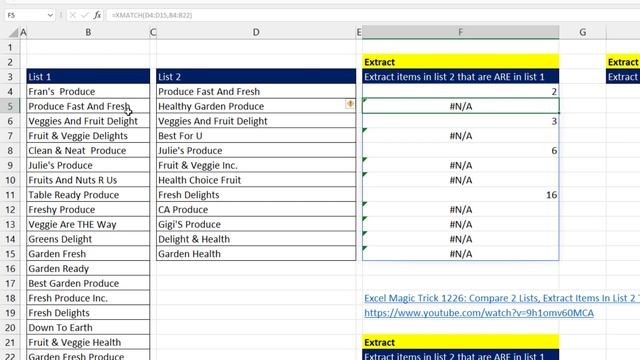Click the List 2 header cell
Screen dimensions: 640x360
pyautogui.click(x=256, y=77)
